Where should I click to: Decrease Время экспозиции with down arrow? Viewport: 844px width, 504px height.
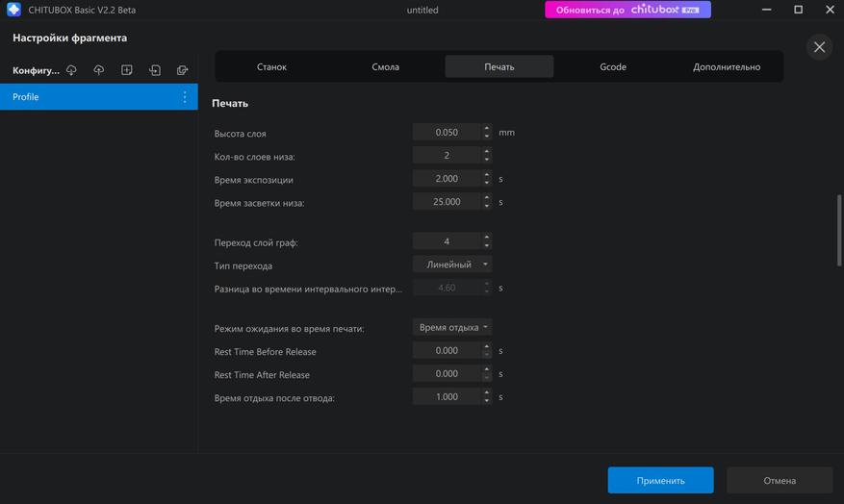487,183
